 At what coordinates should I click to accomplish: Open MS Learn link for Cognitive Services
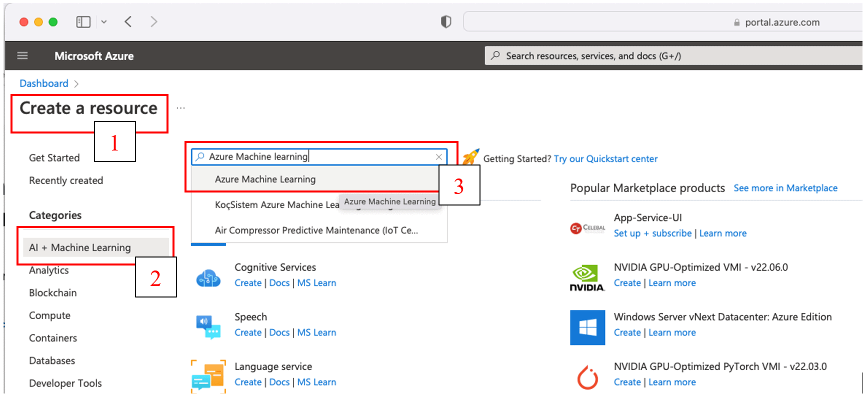316,283
